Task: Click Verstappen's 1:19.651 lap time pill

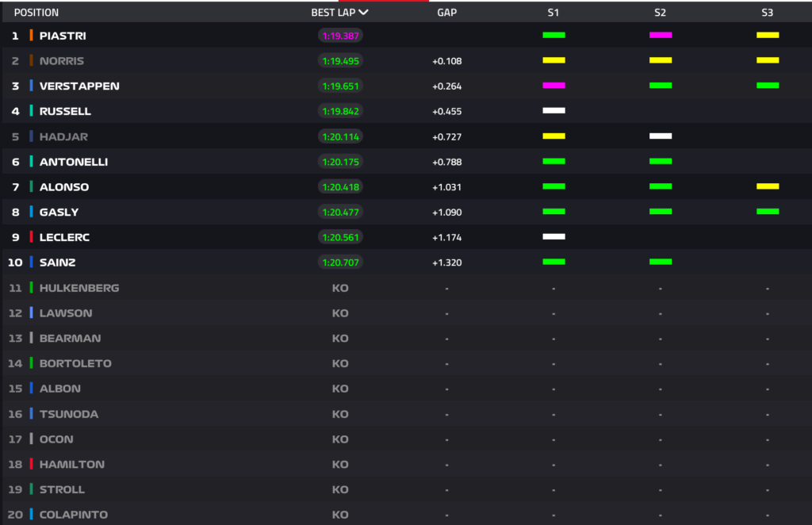Action: tap(340, 86)
